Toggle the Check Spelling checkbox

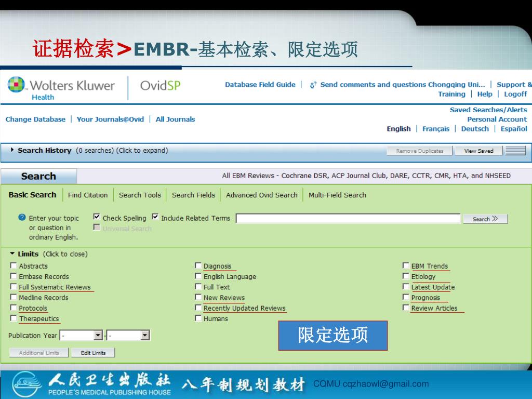coord(97,217)
